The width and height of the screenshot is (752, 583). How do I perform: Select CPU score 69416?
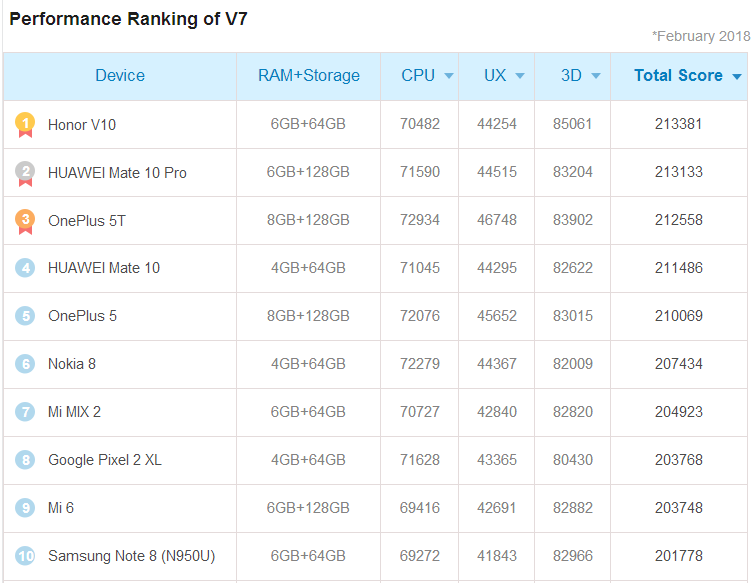click(420, 508)
